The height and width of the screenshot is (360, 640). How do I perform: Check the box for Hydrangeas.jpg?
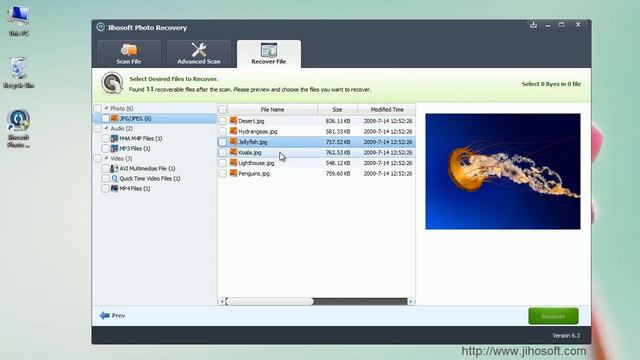click(x=222, y=131)
